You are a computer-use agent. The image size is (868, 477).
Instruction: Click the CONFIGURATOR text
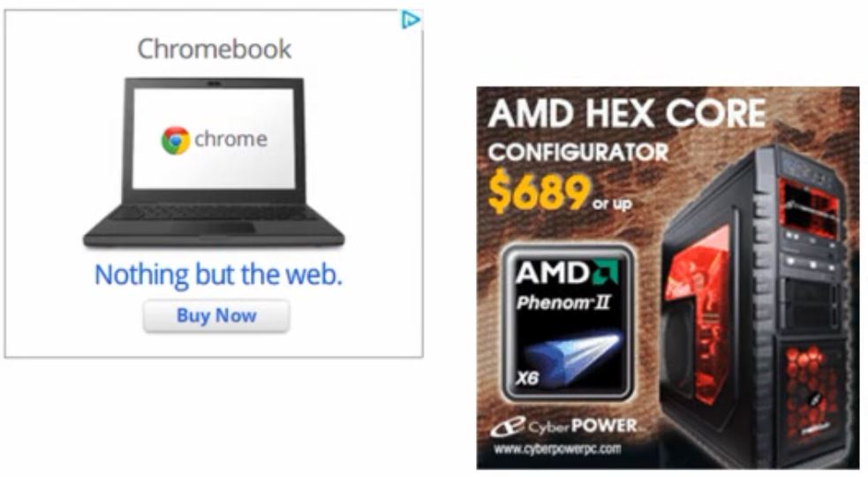(578, 152)
